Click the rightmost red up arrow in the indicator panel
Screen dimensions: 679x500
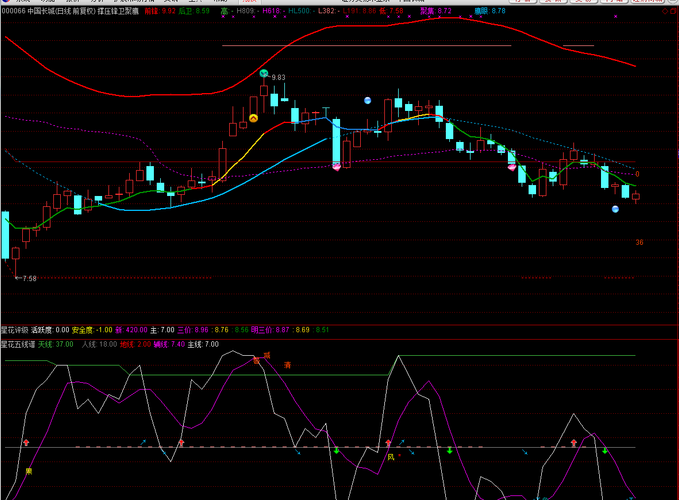point(574,442)
